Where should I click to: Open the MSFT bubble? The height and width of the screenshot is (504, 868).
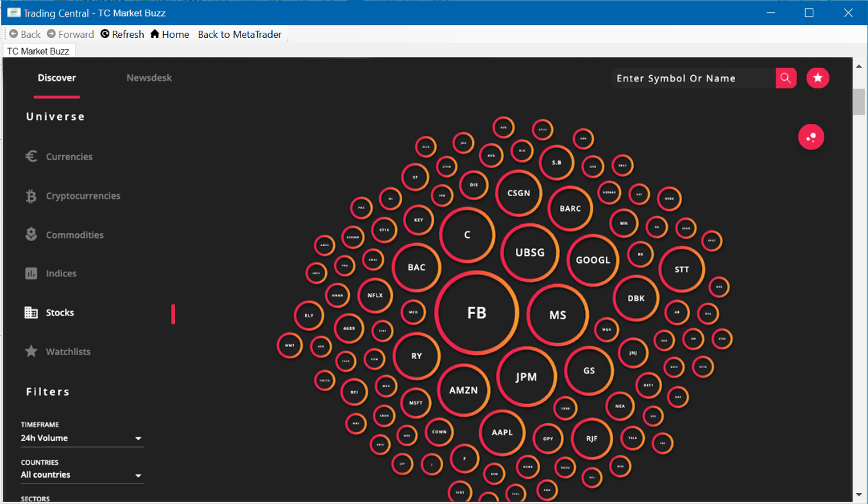coord(416,403)
